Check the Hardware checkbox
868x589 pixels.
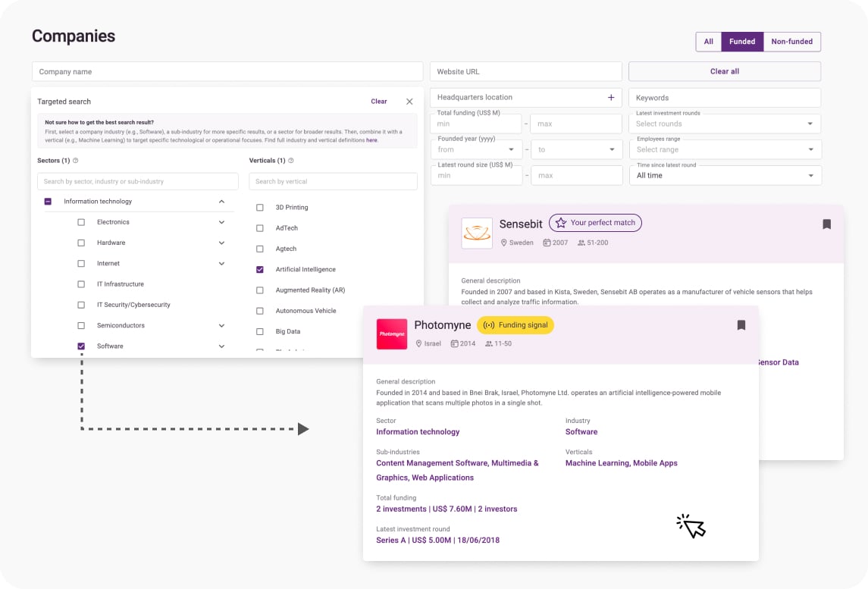pyautogui.click(x=81, y=243)
